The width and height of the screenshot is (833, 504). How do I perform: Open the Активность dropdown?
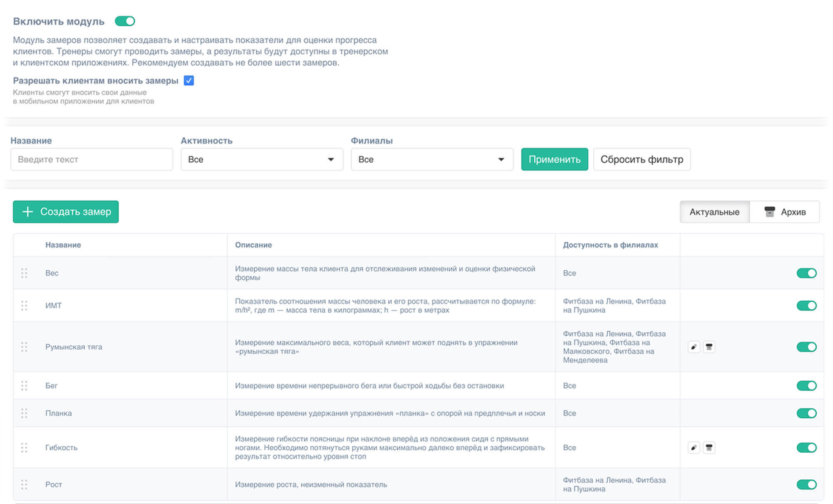[x=262, y=159]
